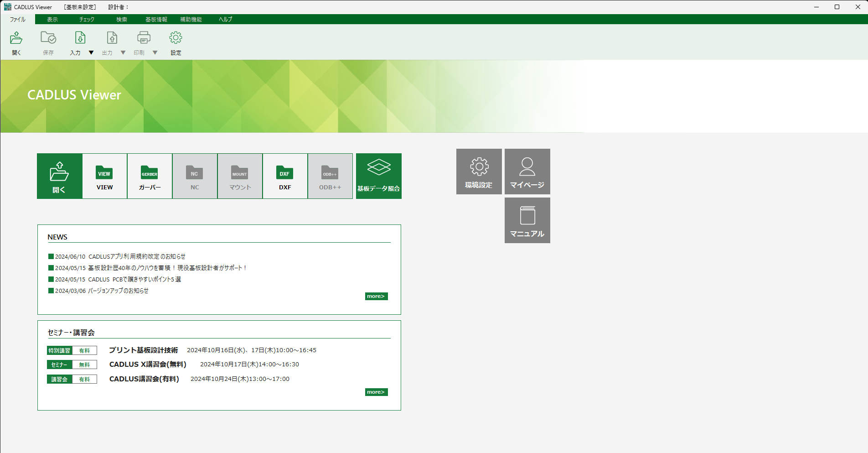Viewport: 868px width, 453px height.
Task: Click the [基板未設定] title bar text
Action: (x=80, y=7)
